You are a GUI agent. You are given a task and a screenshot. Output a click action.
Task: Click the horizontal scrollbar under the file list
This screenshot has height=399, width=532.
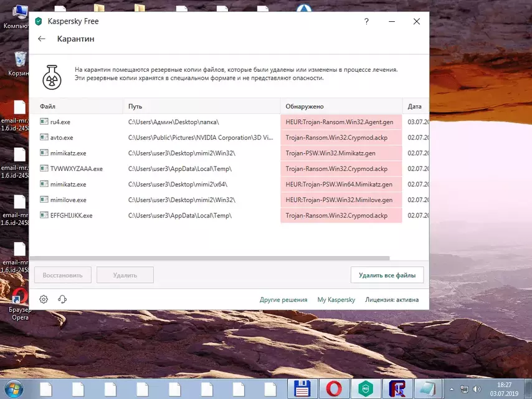click(210, 258)
